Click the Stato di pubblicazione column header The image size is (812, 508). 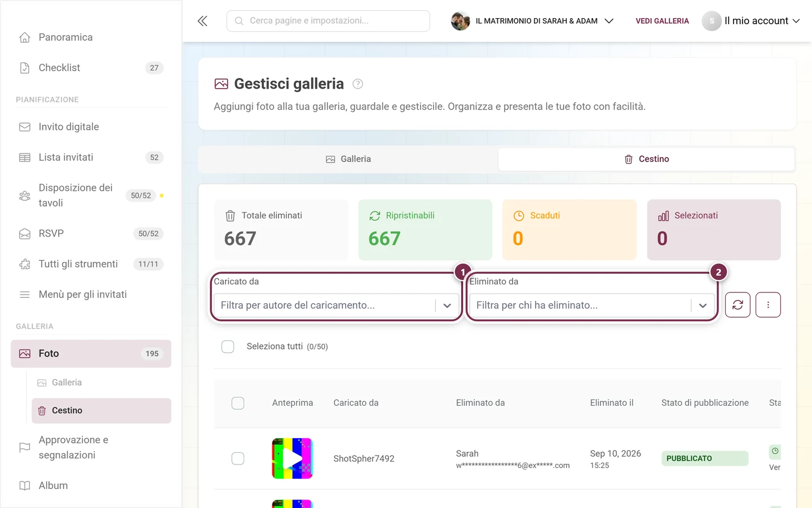click(705, 403)
